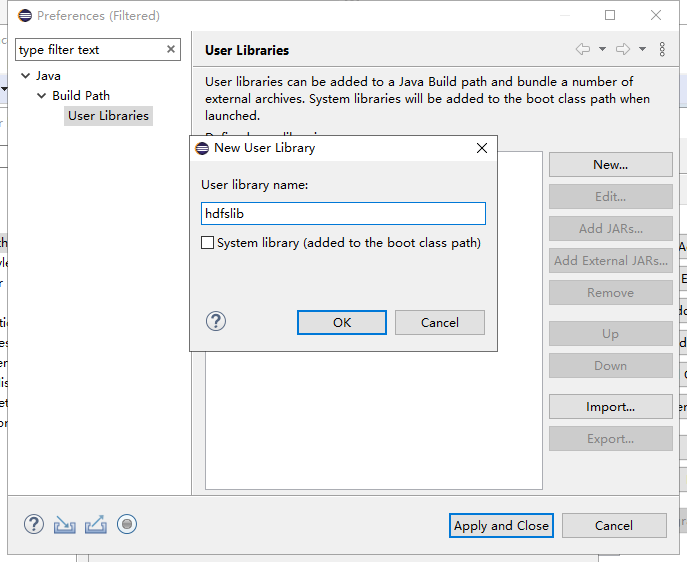Screen dimensions: 687x562
Task: Open the back history dropdown arrow
Action: [602, 49]
